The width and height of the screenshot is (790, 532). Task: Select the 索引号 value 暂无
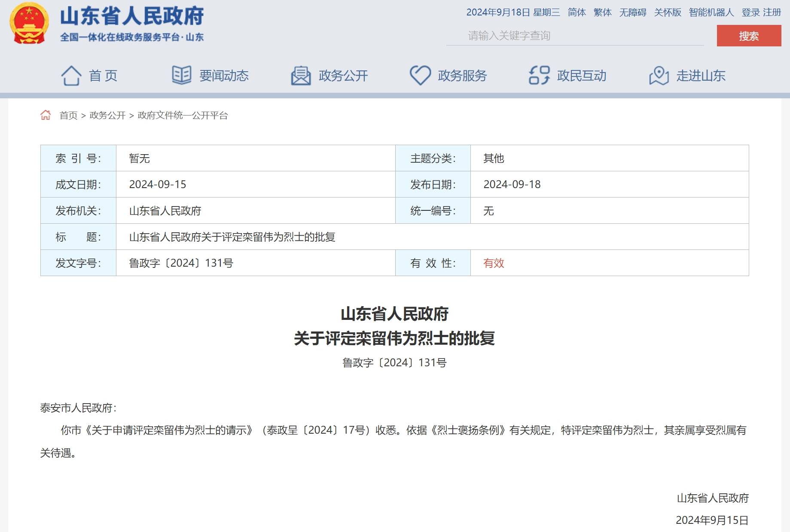[x=139, y=158]
